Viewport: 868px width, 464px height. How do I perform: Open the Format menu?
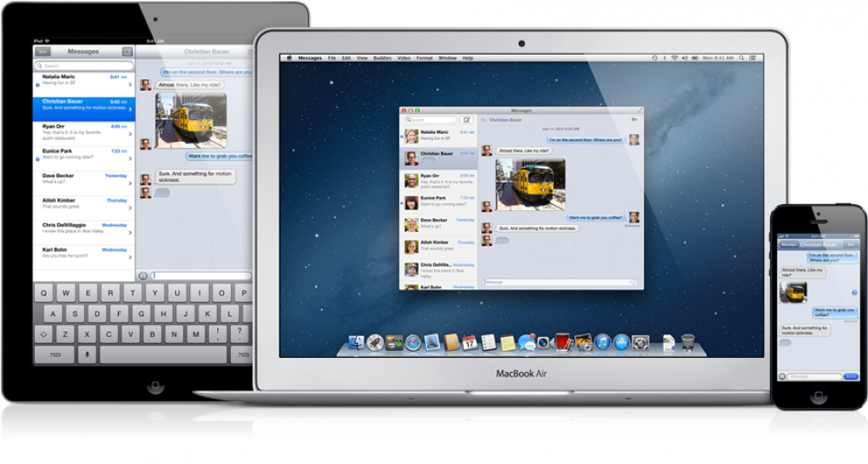(x=424, y=57)
